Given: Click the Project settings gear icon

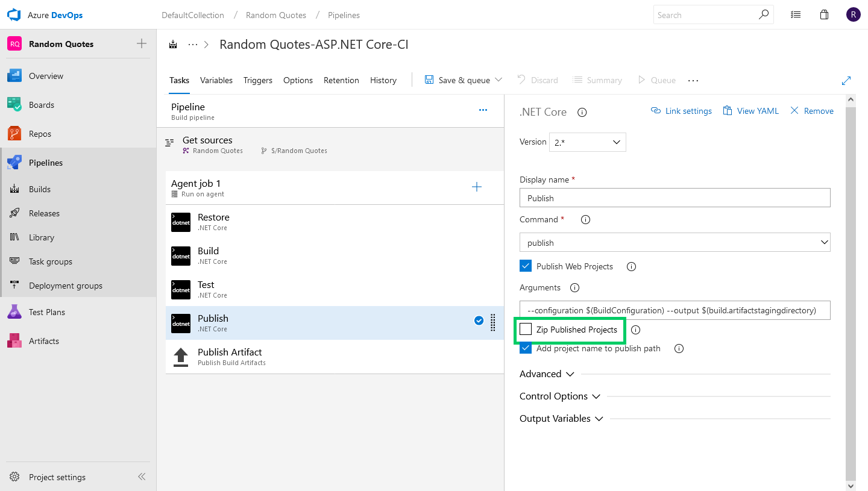Looking at the screenshot, I should point(14,477).
